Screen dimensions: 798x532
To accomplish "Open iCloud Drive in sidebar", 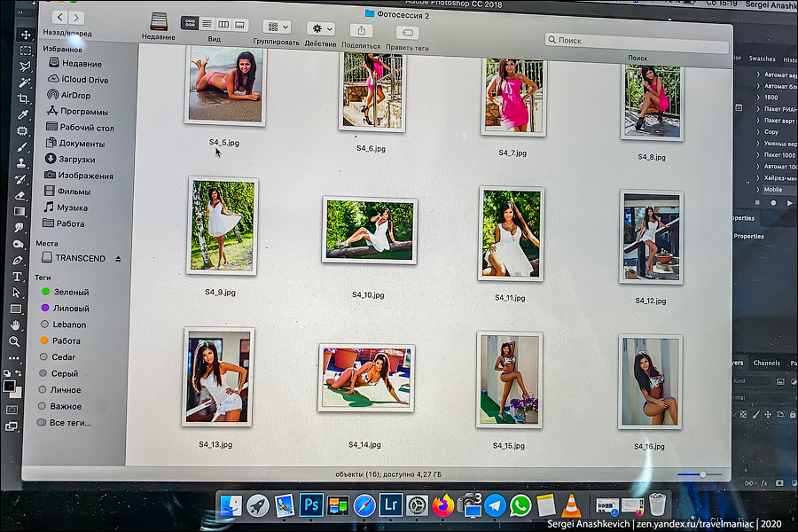I will pos(78,80).
